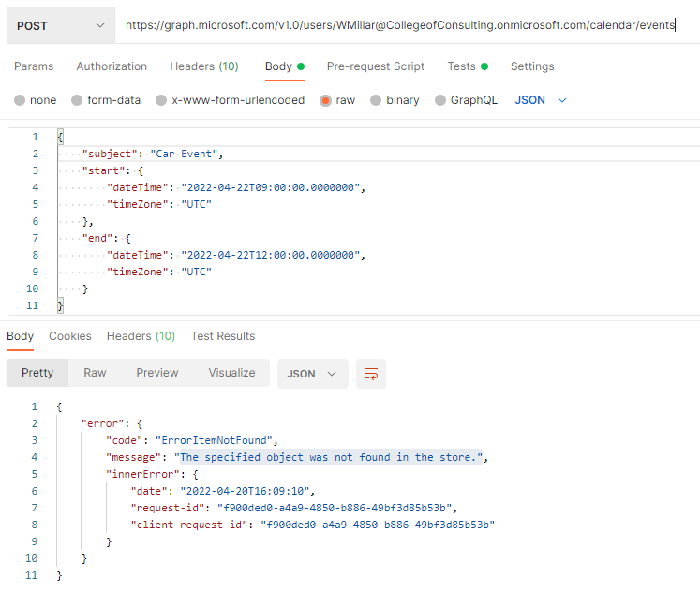This screenshot has width=700, height=591.
Task: Click the start dateTime value 2022-04-22T09:00:00
Action: 270,187
